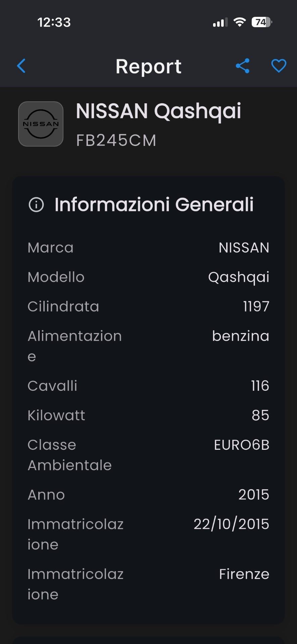Tap the battery indicator in status bar
Screen dimensions: 297x644
coord(261,22)
